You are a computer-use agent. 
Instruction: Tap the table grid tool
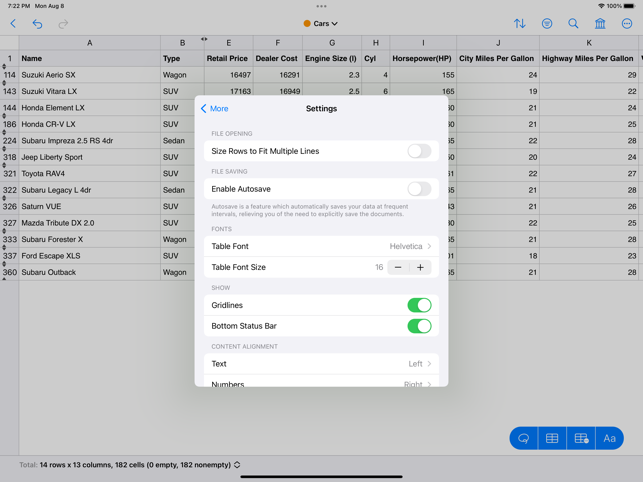tap(552, 438)
